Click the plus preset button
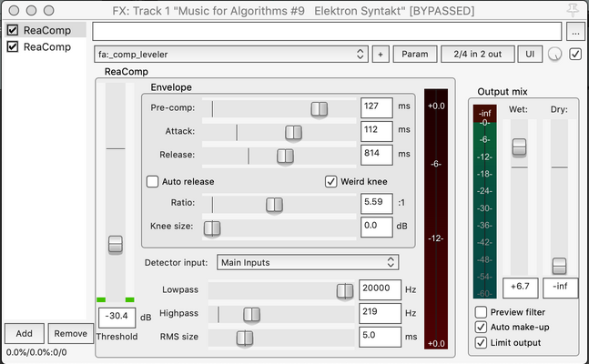 coord(381,55)
